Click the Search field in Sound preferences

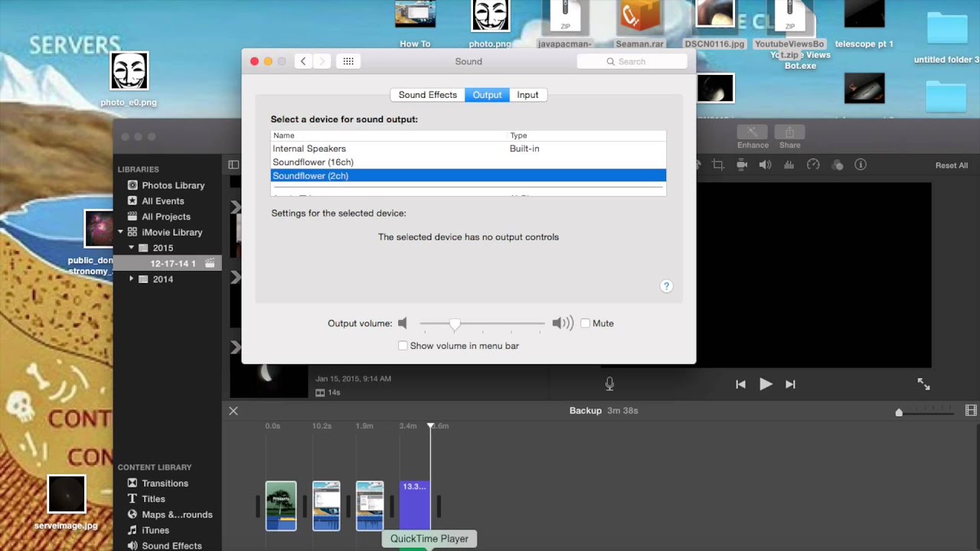point(632,61)
